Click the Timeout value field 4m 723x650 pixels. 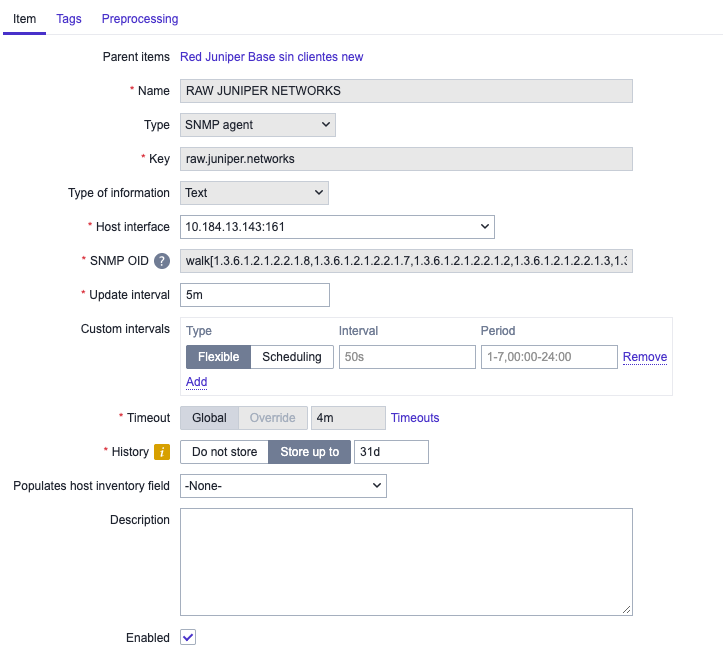348,418
